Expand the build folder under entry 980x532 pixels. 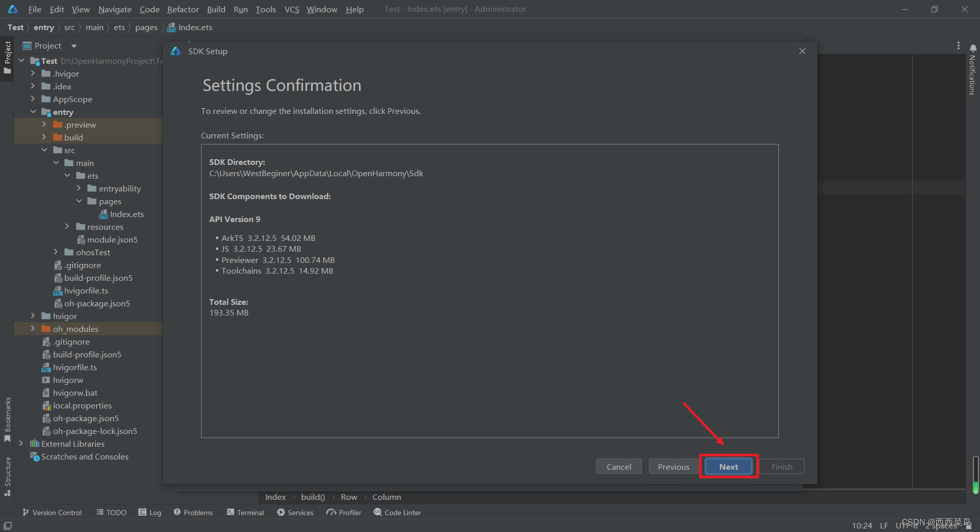pos(44,137)
